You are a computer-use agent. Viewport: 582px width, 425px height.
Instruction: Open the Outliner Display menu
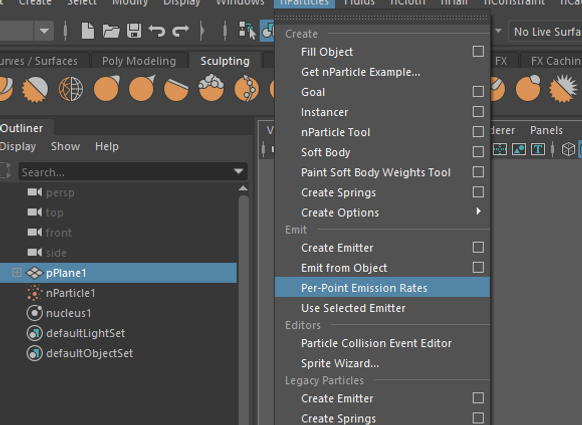click(18, 146)
